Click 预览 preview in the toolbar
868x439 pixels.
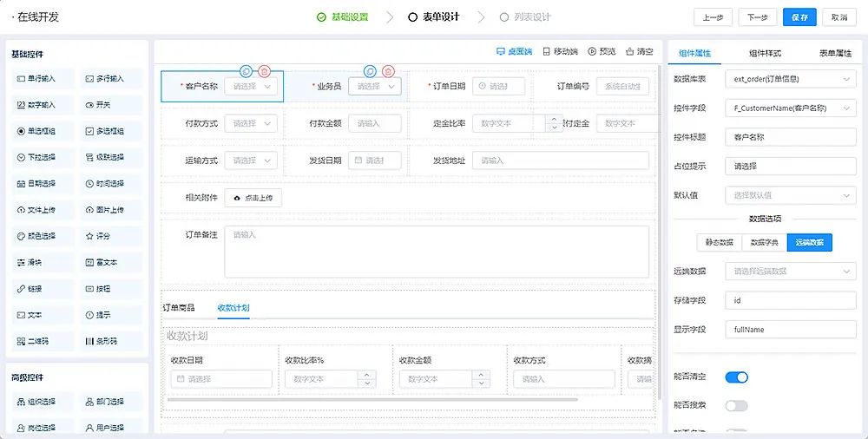click(x=602, y=52)
